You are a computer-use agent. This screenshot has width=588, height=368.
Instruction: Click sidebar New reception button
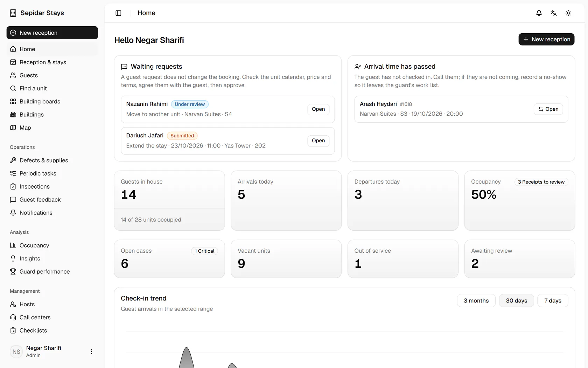pos(52,33)
